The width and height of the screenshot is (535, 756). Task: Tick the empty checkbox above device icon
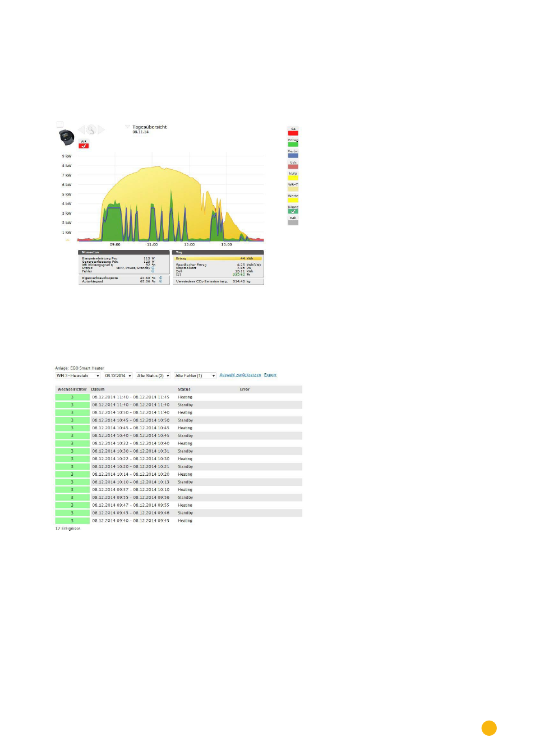click(x=60, y=124)
